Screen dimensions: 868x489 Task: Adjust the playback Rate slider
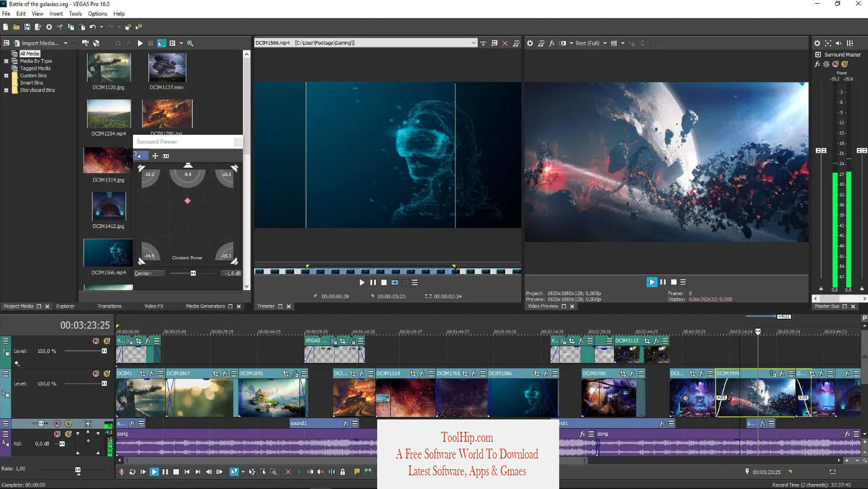point(78,471)
